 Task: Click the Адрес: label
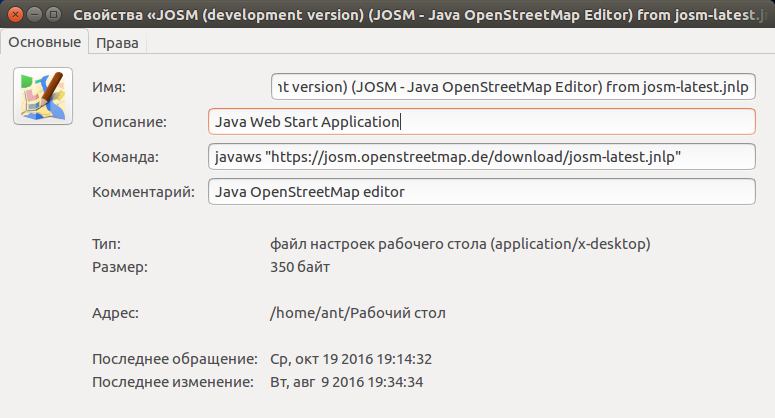coord(115,313)
